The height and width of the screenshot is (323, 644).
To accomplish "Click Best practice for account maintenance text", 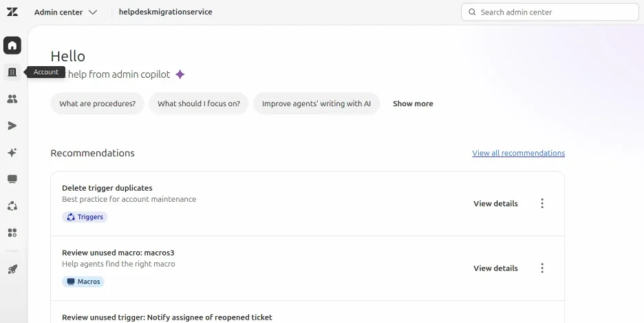I will tap(129, 199).
